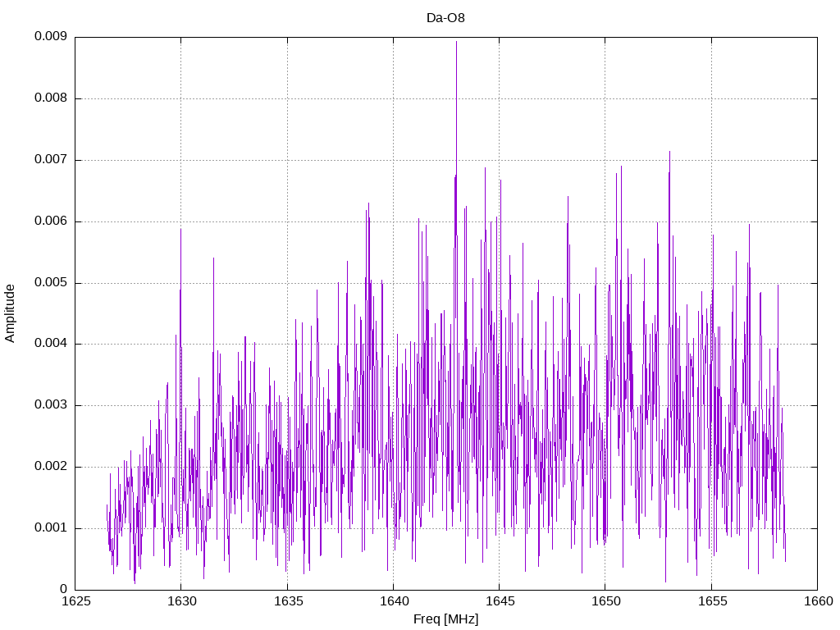This screenshot has height=630, width=840.
Task: Click the 1655 x-axis tick label
Action: tap(712, 601)
